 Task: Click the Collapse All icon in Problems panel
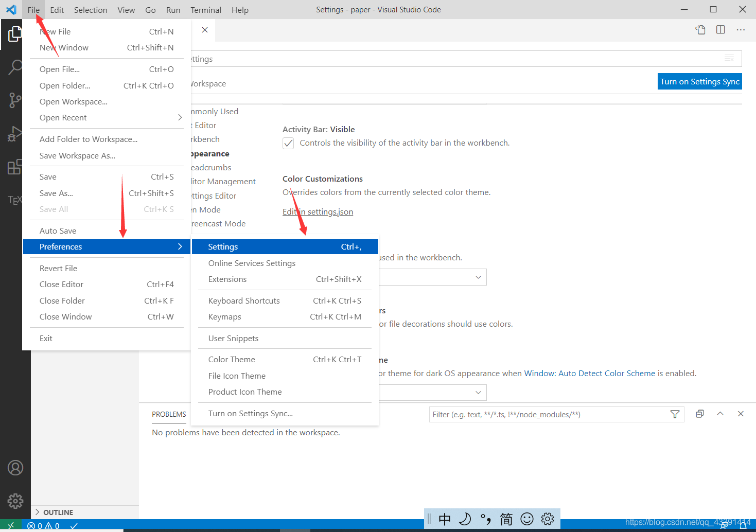point(700,414)
